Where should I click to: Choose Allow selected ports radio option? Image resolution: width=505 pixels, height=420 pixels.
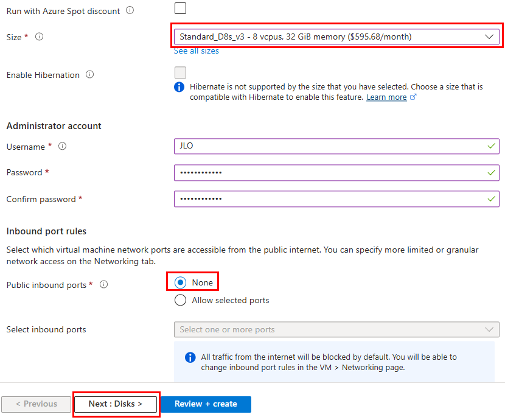click(x=181, y=300)
